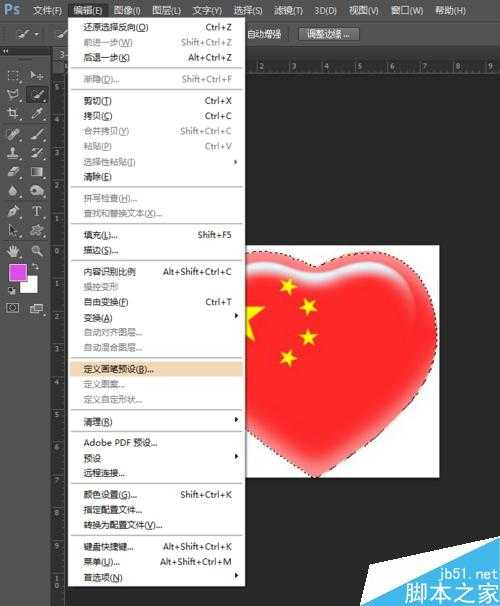Select the Clone Stamp tool
This screenshot has width=500, height=606.
(x=14, y=153)
